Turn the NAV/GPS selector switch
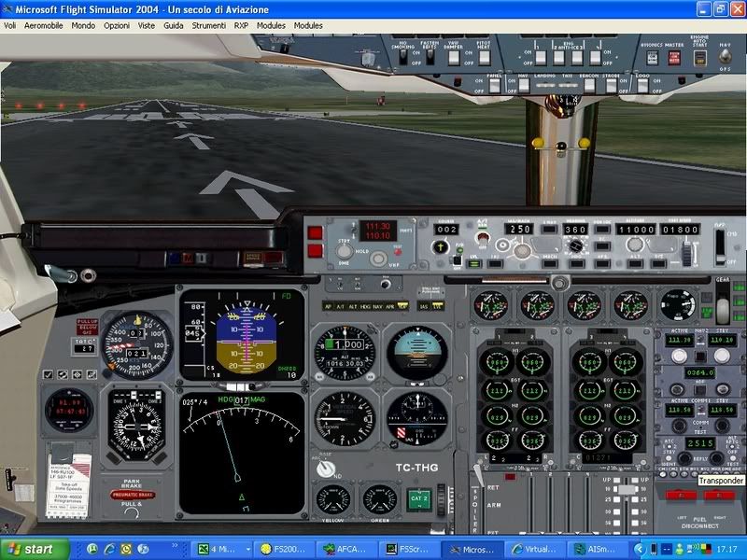 click(x=726, y=57)
